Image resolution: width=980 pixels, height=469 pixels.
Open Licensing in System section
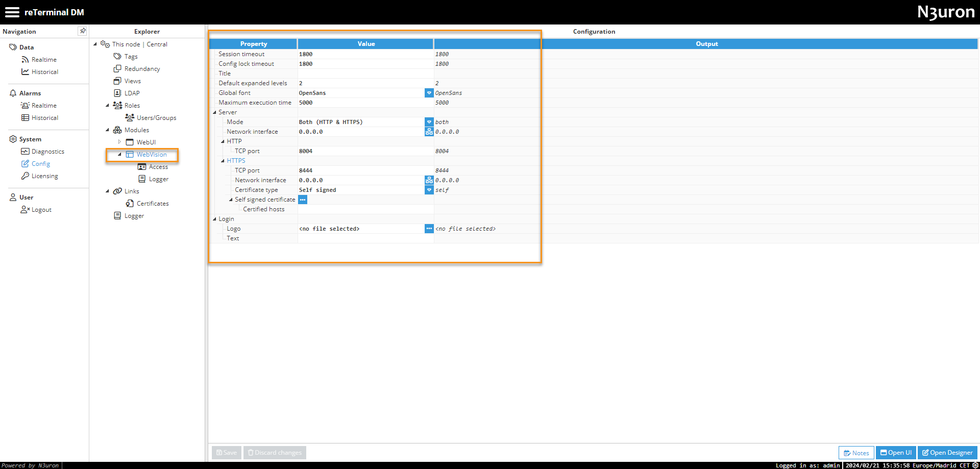45,176
